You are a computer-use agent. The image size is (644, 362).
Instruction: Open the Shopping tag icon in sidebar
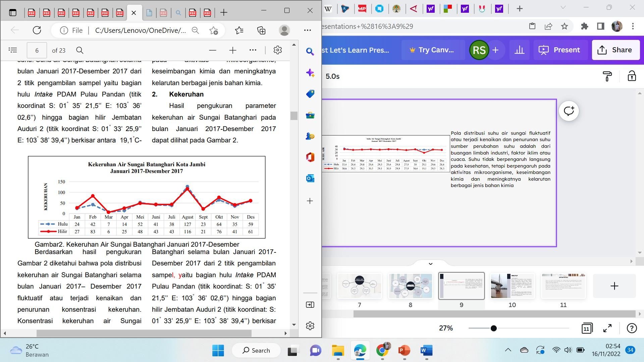tap(310, 94)
